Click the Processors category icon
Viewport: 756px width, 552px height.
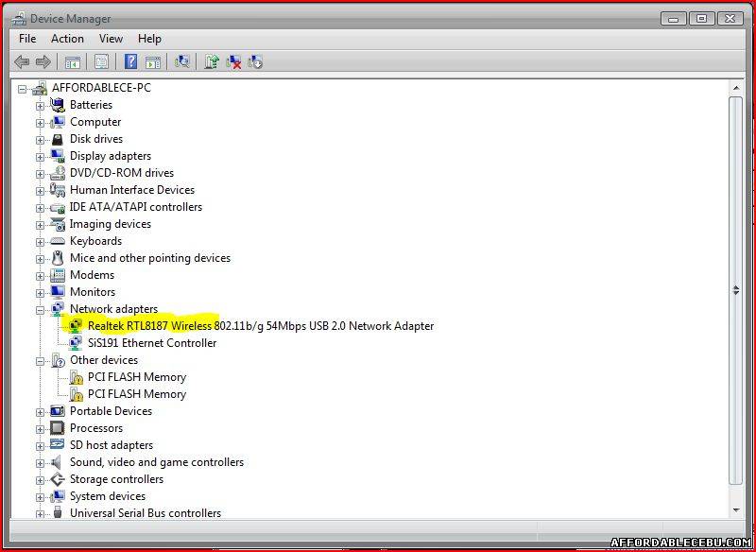58,428
